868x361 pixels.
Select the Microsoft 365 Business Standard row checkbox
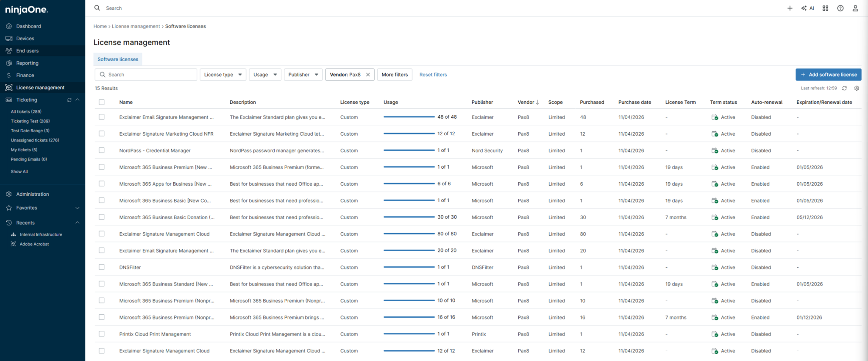click(102, 284)
